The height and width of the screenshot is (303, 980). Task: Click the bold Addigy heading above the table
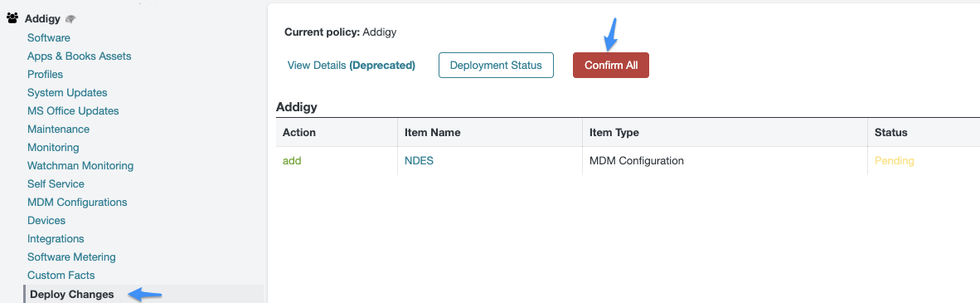(x=297, y=107)
